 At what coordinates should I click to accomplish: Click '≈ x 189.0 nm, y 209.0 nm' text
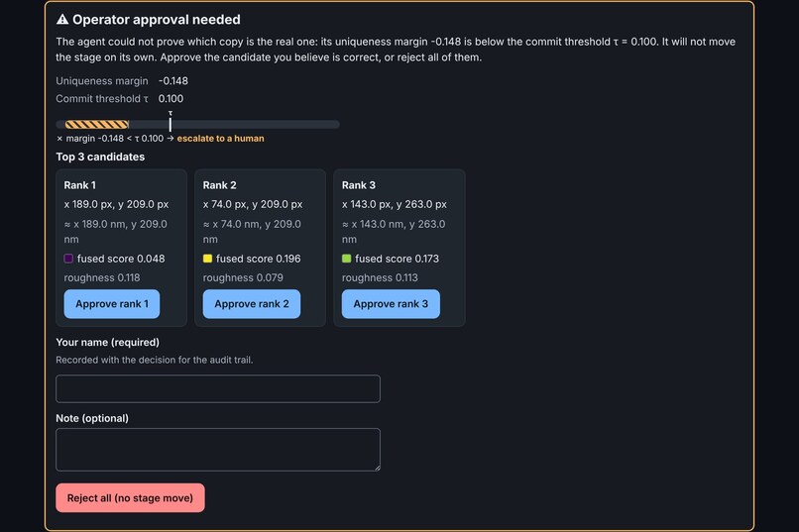tap(116, 232)
